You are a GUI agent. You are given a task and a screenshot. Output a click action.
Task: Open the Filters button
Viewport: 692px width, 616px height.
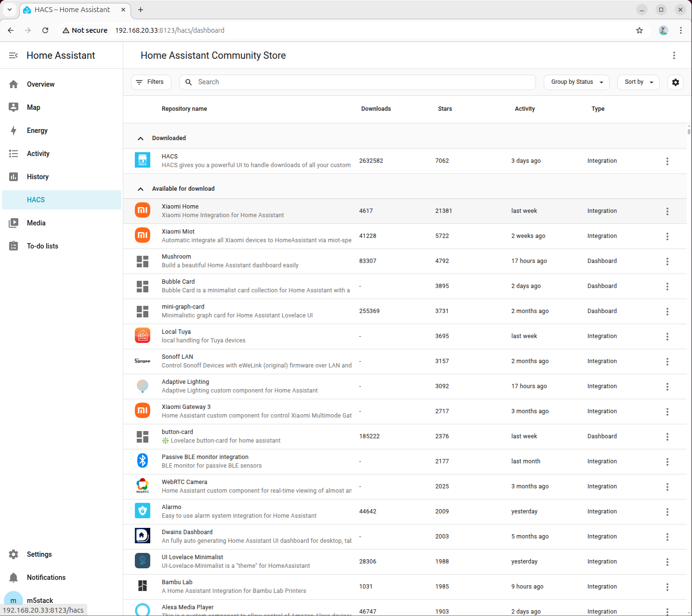[151, 82]
